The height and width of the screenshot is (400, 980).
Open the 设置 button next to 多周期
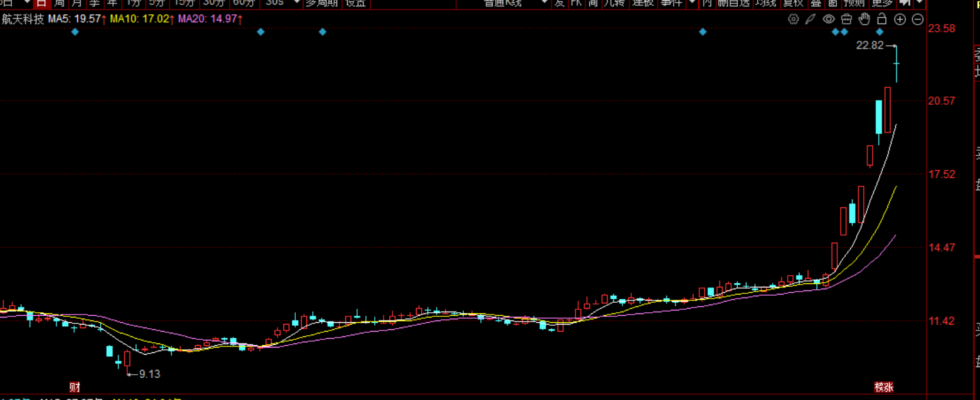pos(355,3)
